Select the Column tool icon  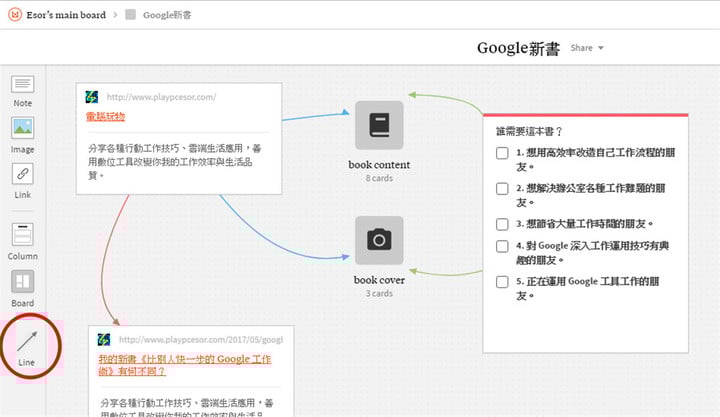pos(22,235)
